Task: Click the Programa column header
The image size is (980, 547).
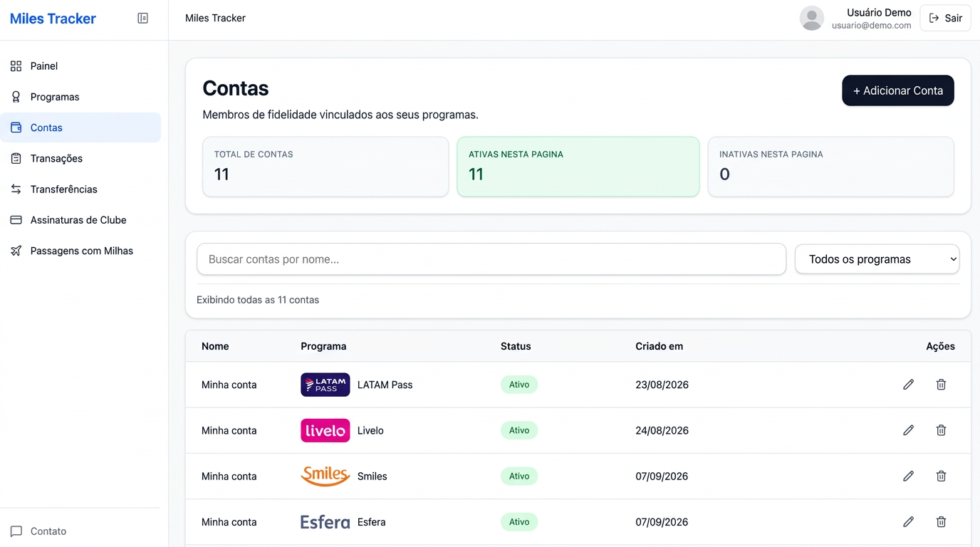Action: point(323,346)
